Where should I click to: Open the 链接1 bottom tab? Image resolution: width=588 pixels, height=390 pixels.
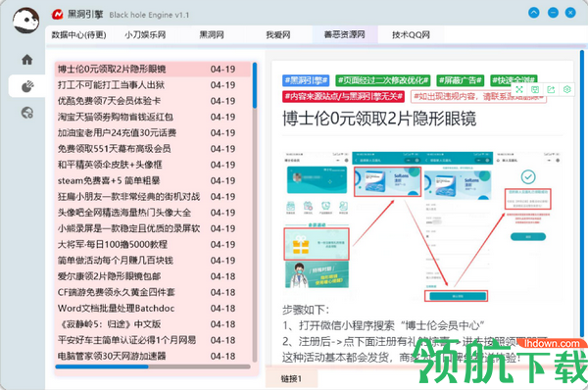pos(291,379)
